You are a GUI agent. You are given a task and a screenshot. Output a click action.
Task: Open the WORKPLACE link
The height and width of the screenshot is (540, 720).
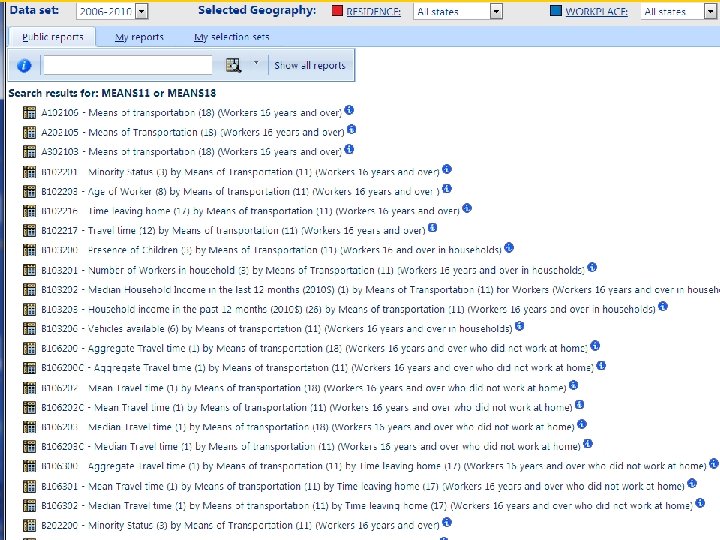click(x=596, y=12)
